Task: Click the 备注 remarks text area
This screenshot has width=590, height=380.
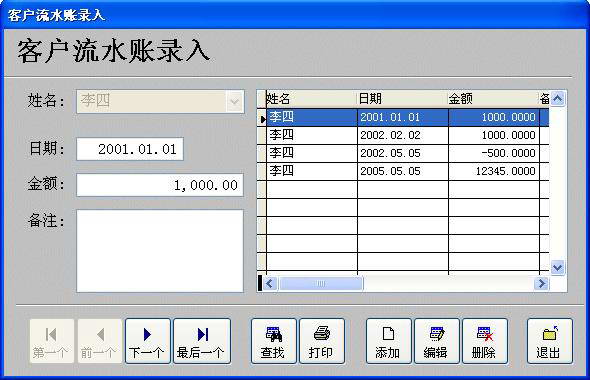Action: (x=160, y=251)
